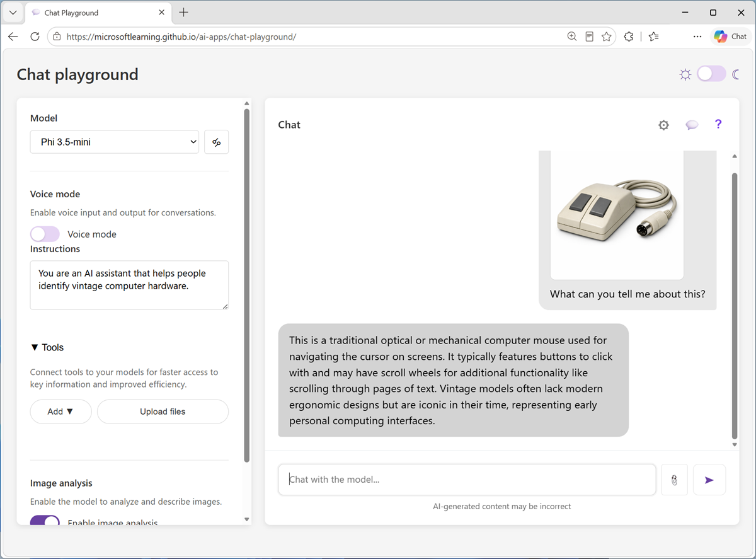Click the sun light-mode icon

click(x=685, y=74)
